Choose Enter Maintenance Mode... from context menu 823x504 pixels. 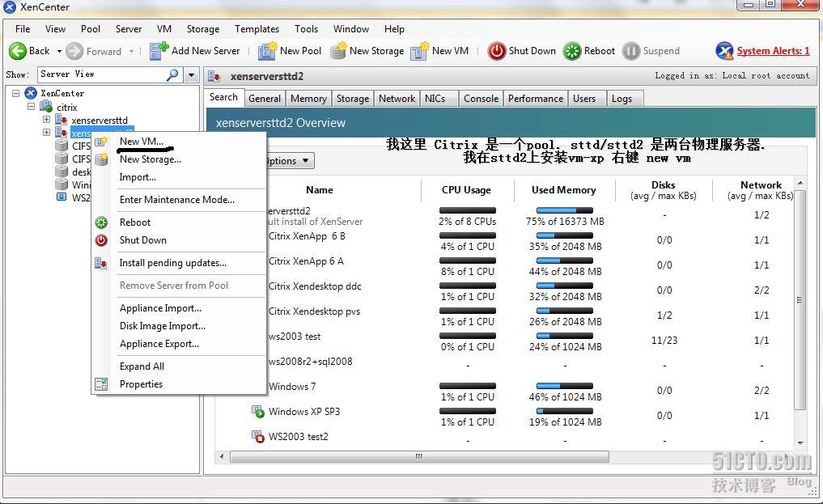(177, 200)
